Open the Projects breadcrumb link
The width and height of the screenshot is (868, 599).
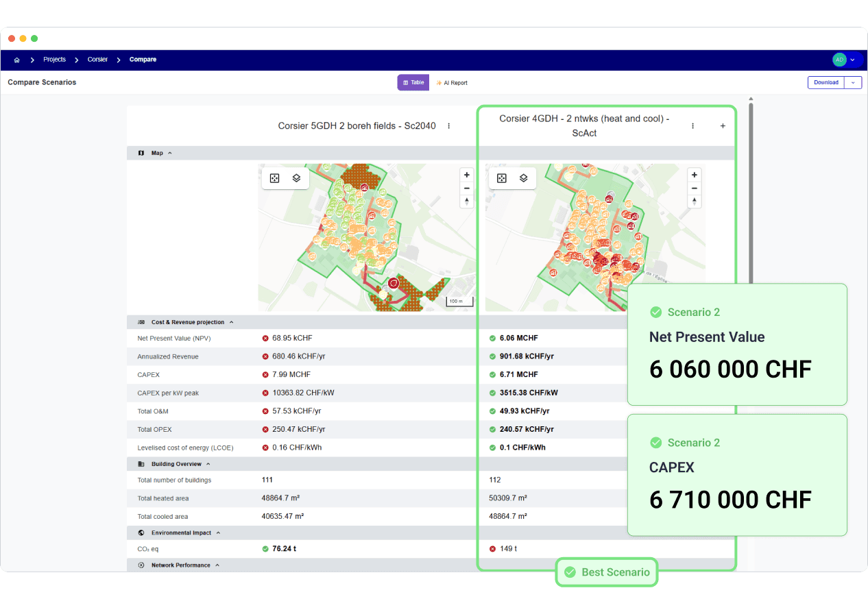tap(54, 60)
